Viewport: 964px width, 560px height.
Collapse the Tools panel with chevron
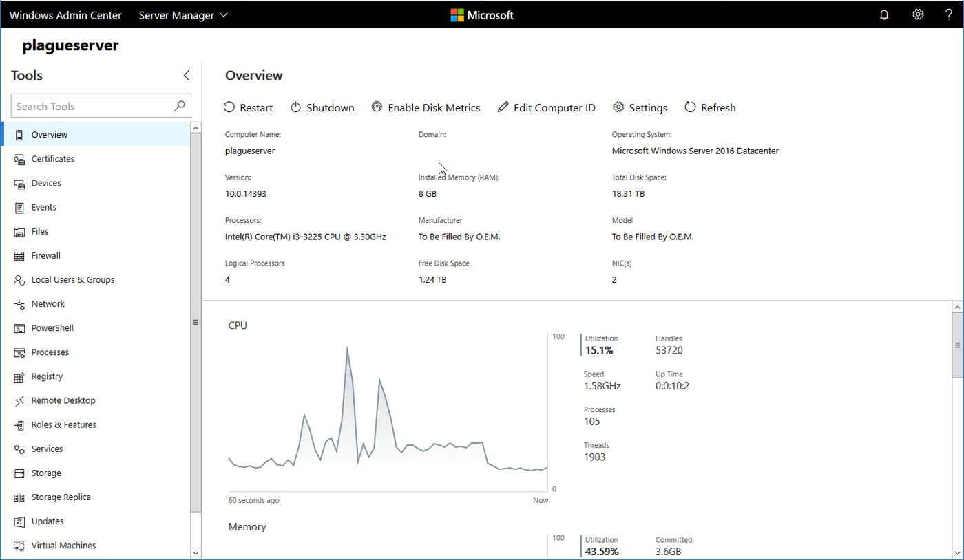tap(186, 76)
